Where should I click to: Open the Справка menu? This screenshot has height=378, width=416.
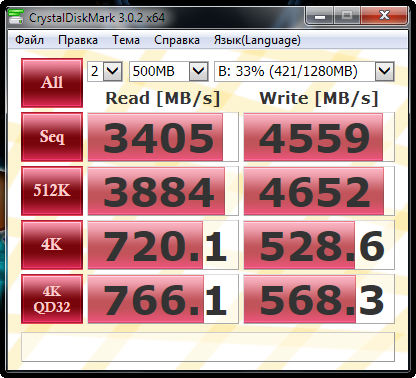tap(177, 40)
